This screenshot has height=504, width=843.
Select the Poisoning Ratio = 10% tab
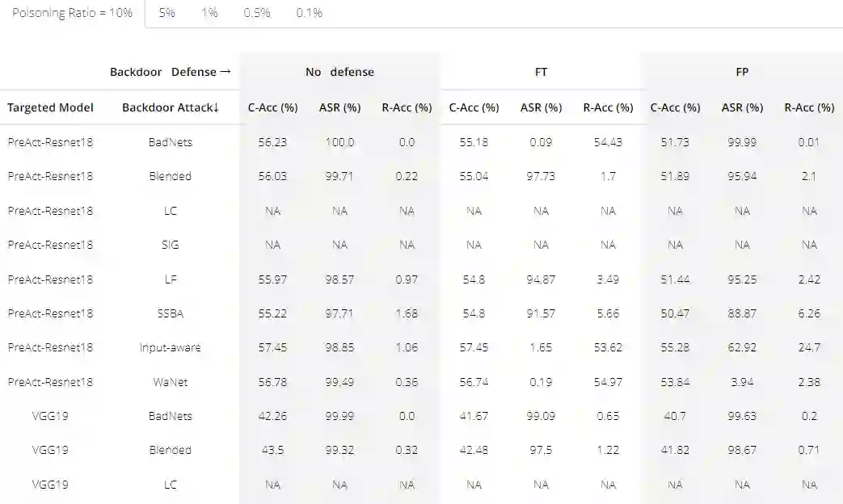point(72,13)
